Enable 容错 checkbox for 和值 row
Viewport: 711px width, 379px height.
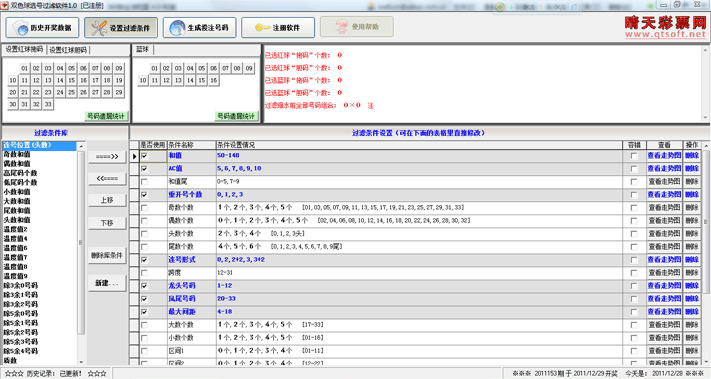tap(634, 156)
